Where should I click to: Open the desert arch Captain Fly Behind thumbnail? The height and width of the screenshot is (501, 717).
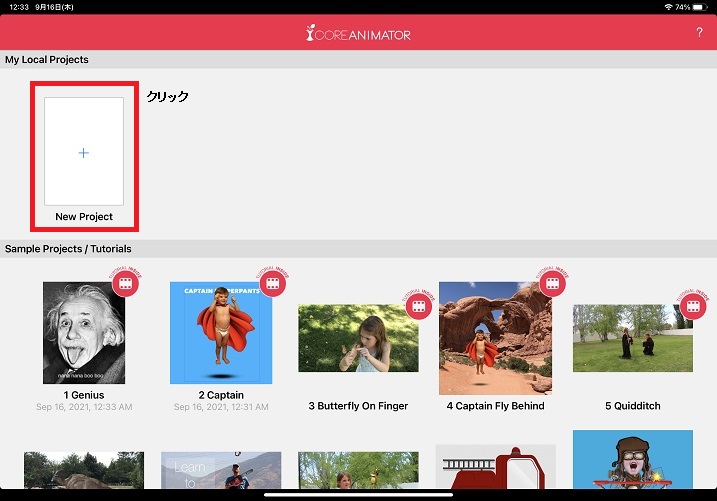495,336
